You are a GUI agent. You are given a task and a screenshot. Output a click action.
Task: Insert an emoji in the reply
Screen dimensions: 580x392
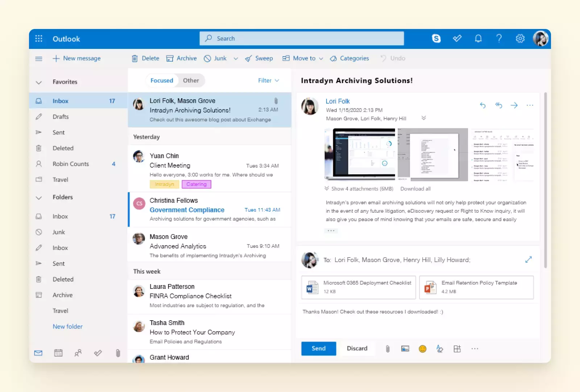click(422, 349)
